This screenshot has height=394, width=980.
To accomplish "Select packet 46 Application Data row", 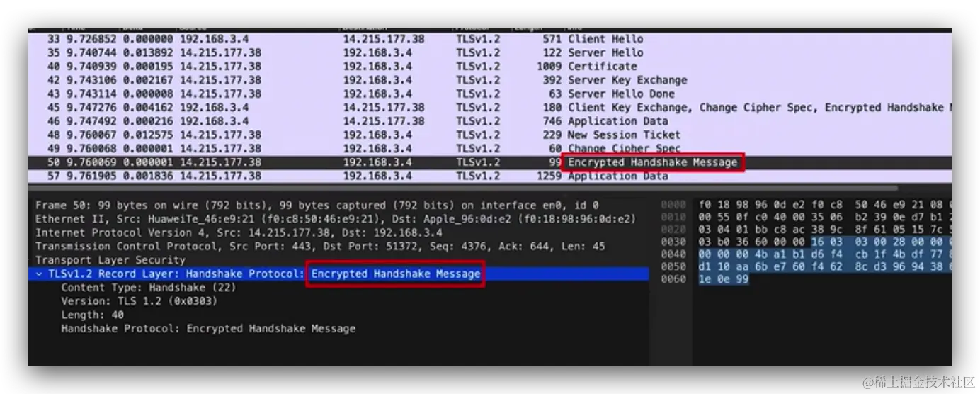I will tap(490, 121).
